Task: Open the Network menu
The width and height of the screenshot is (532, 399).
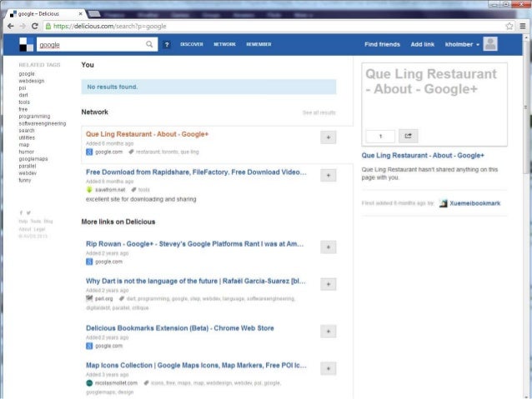Action: [224, 44]
